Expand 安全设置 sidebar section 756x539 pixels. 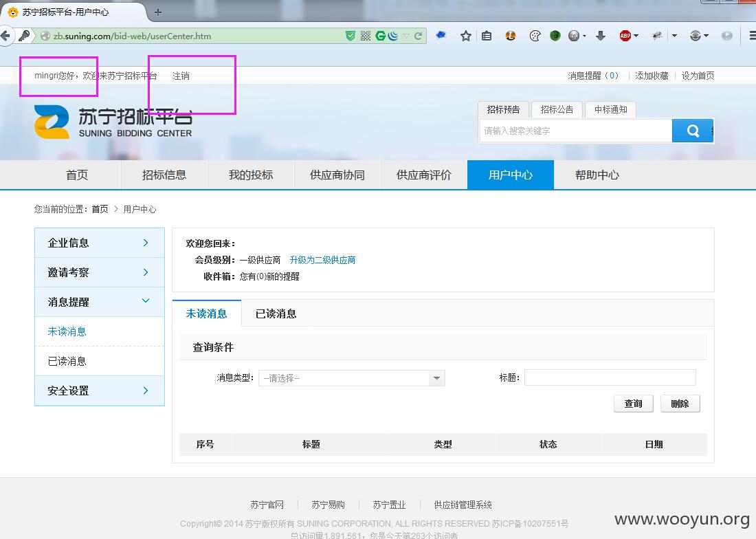[100, 390]
